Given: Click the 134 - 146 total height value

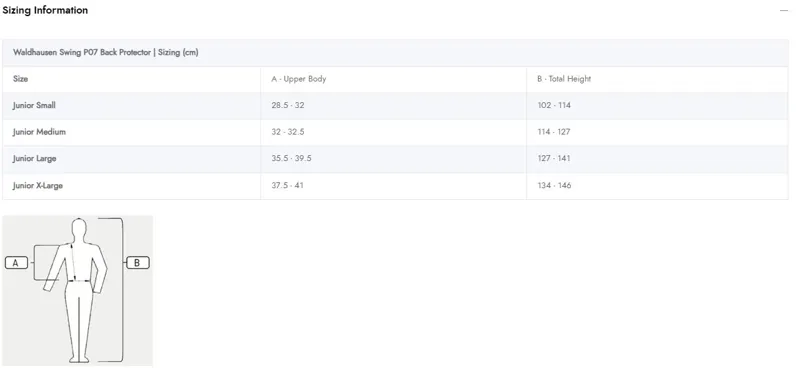Looking at the screenshot, I should 554,186.
